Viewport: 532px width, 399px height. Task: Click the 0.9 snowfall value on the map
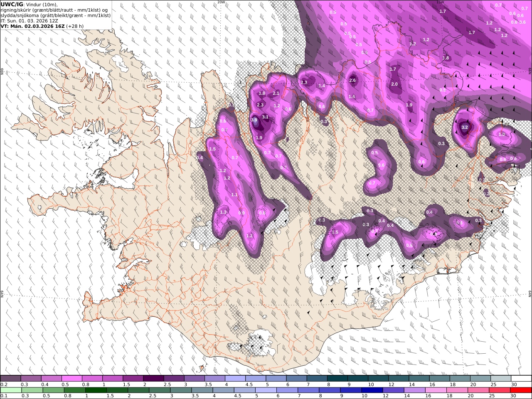coord(241,213)
